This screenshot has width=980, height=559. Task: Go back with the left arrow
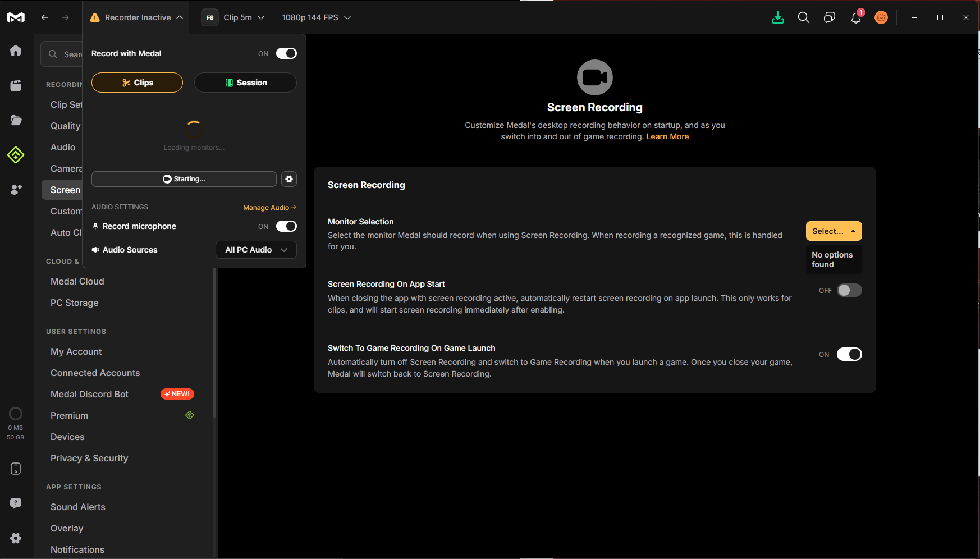click(45, 17)
